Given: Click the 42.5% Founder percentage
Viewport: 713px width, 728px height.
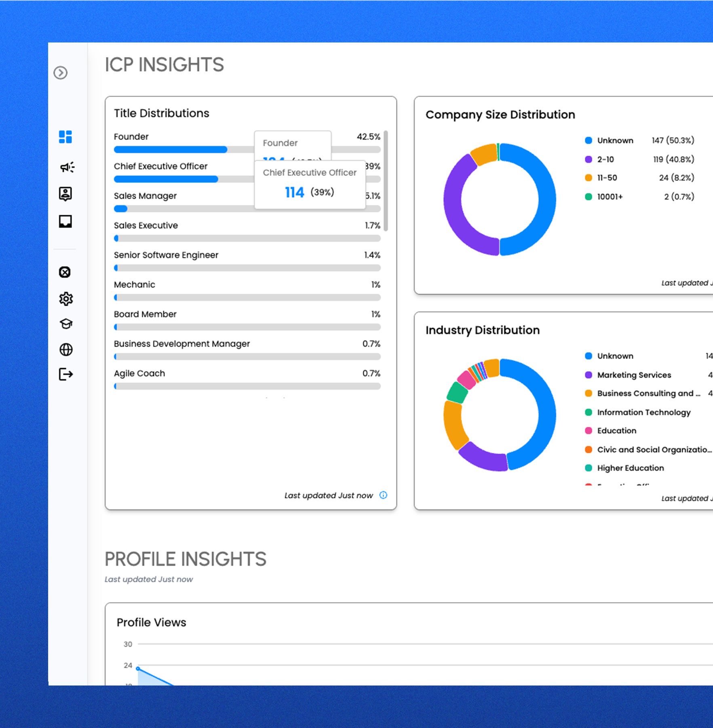Looking at the screenshot, I should coord(368,137).
